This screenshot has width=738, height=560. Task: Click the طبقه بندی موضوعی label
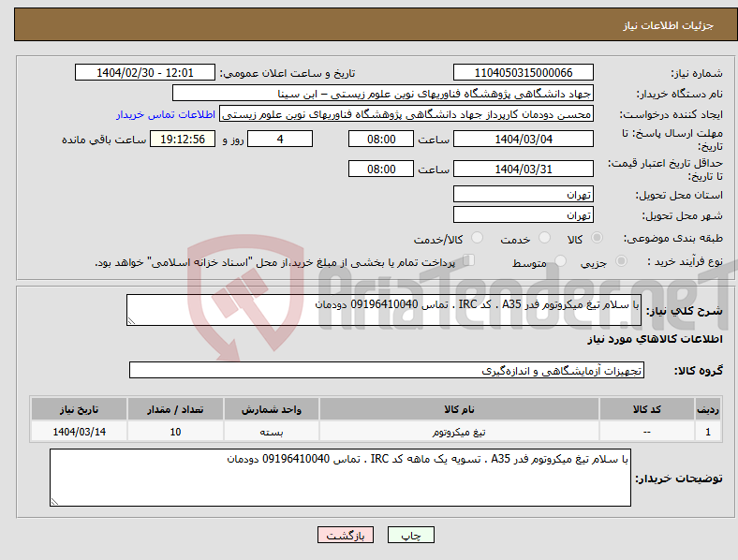[x=673, y=239]
